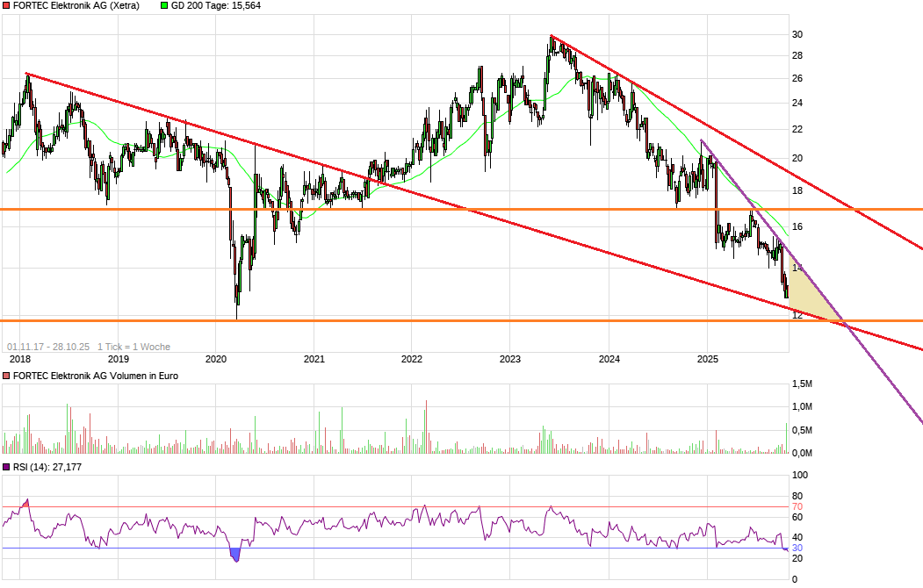
Task: Select the 2024 year label on the axis
Action: coord(608,359)
